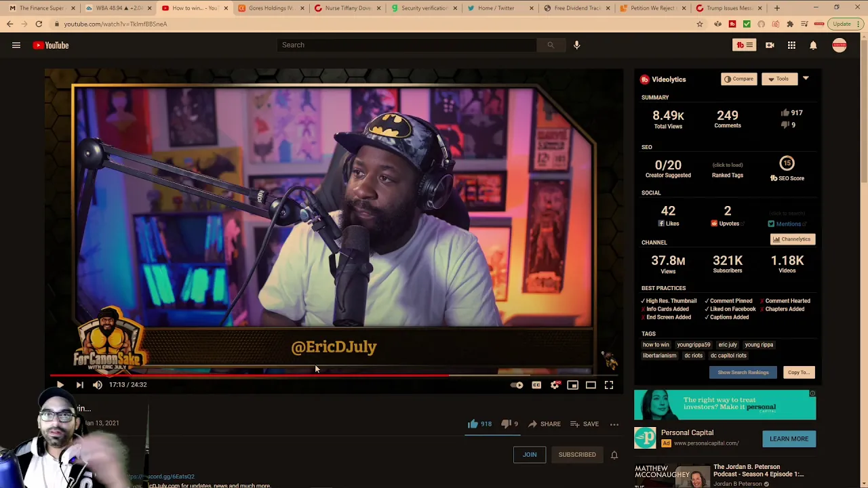The image size is (868, 488).
Task: Collapse the Videolytics panel arrow
Action: 806,79
